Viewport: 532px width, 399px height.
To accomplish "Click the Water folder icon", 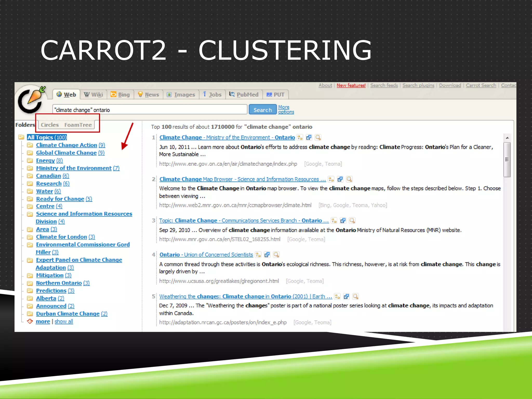I will tap(30, 191).
